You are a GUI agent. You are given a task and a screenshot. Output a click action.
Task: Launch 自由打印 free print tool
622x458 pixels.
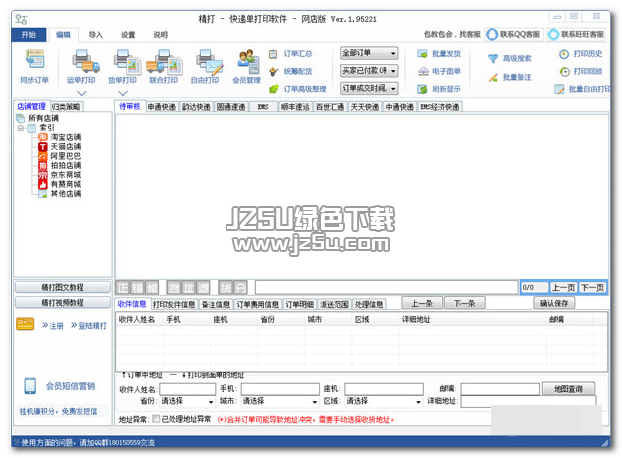pos(205,67)
